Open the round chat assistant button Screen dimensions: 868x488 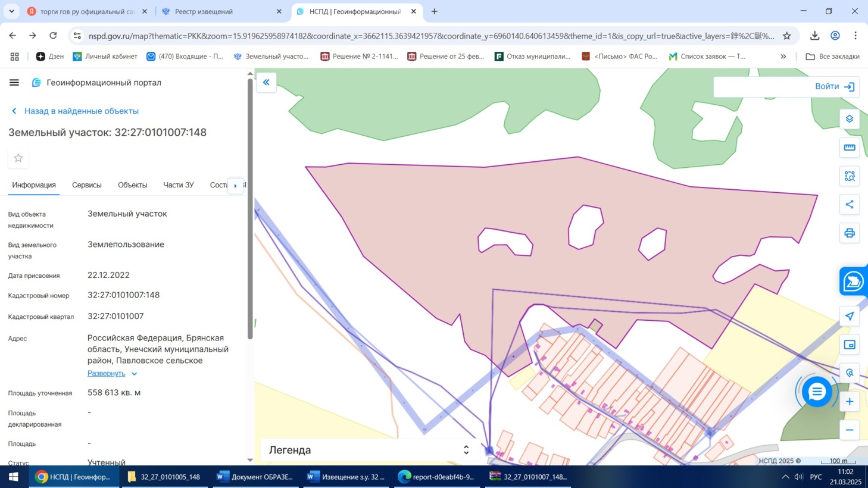pyautogui.click(x=816, y=392)
